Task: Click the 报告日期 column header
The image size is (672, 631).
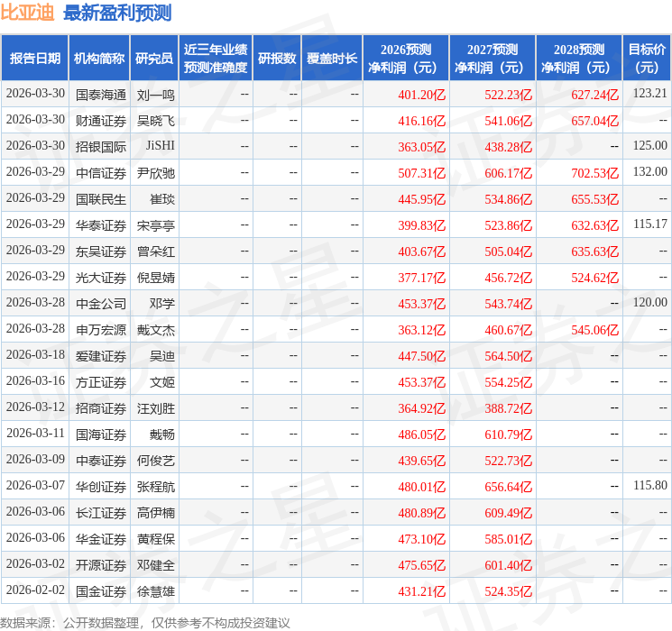Action: 34,59
